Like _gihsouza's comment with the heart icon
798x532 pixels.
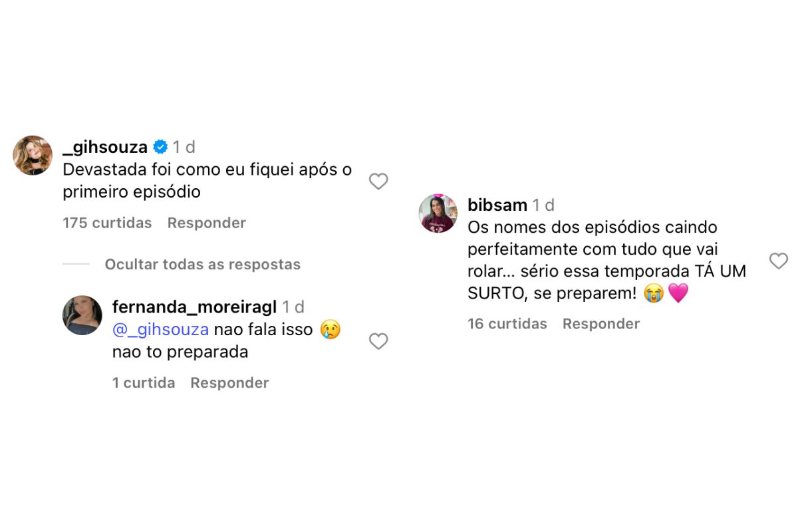[x=378, y=181]
